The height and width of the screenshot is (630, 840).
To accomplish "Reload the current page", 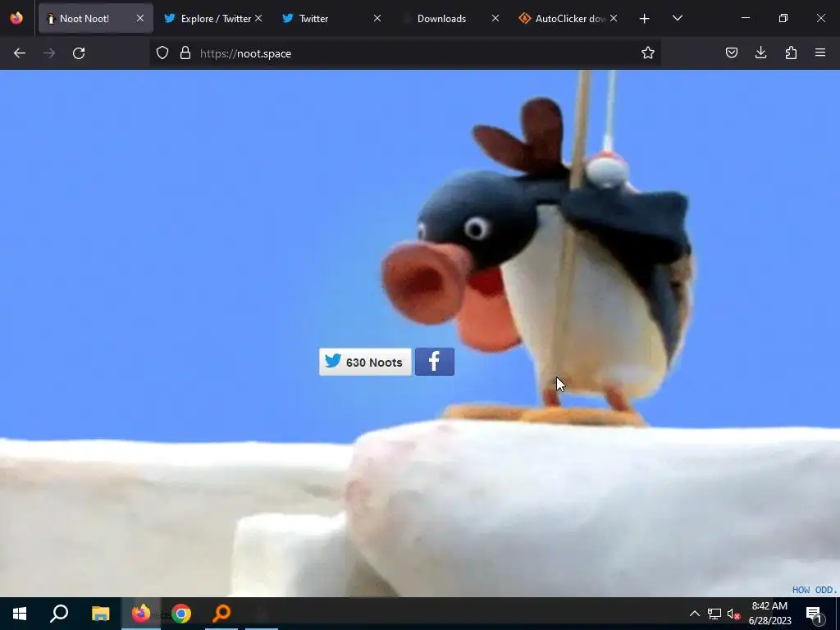I will point(79,53).
